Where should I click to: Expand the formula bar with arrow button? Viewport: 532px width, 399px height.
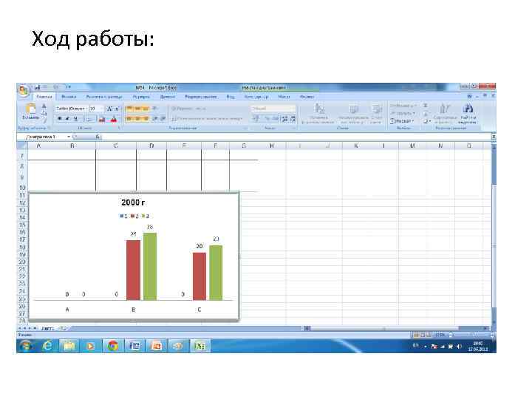point(494,137)
